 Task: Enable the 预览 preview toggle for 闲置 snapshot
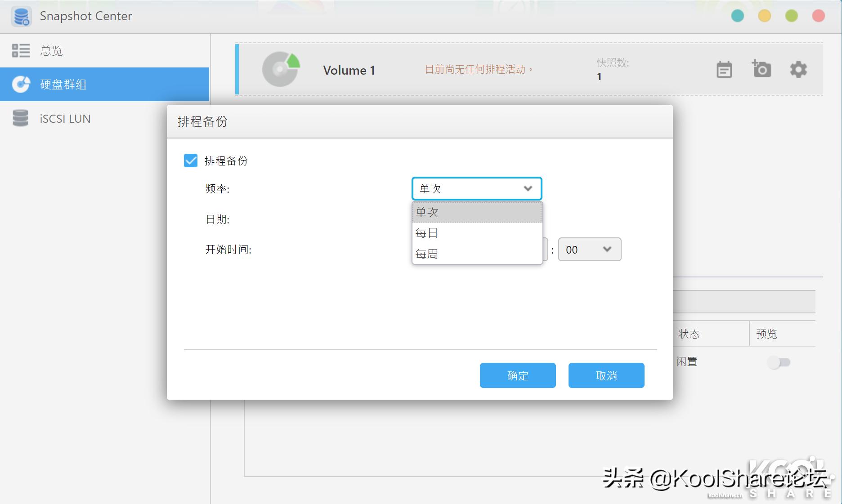tap(779, 361)
